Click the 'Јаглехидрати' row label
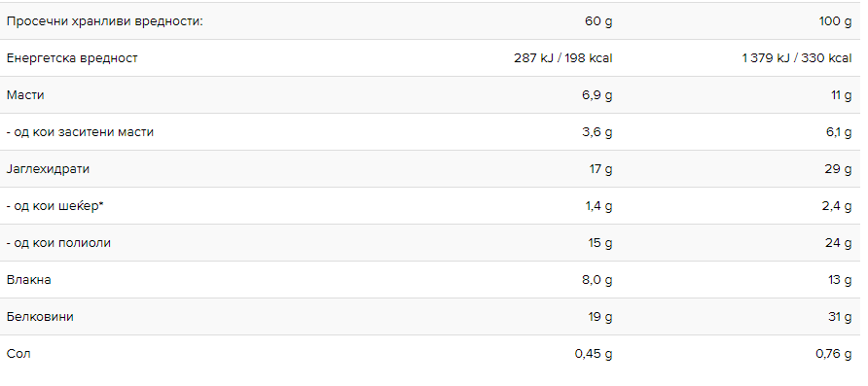The image size is (868, 386). (48, 169)
